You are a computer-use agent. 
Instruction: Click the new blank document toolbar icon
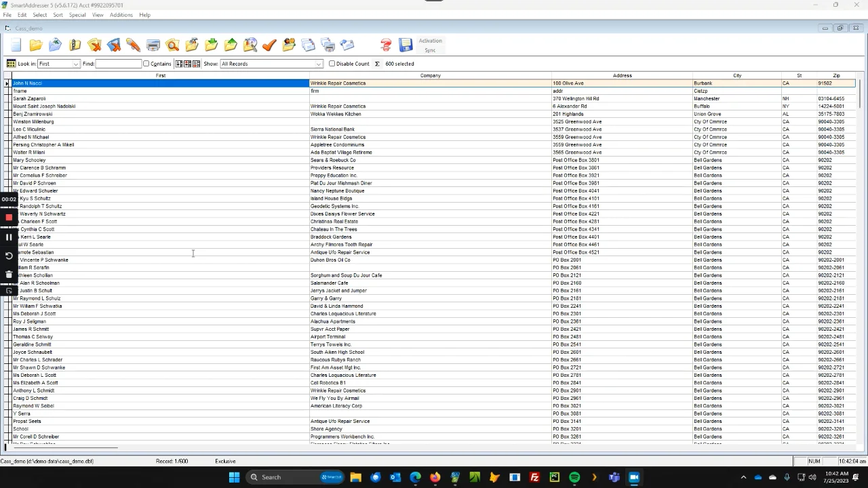[x=16, y=45]
